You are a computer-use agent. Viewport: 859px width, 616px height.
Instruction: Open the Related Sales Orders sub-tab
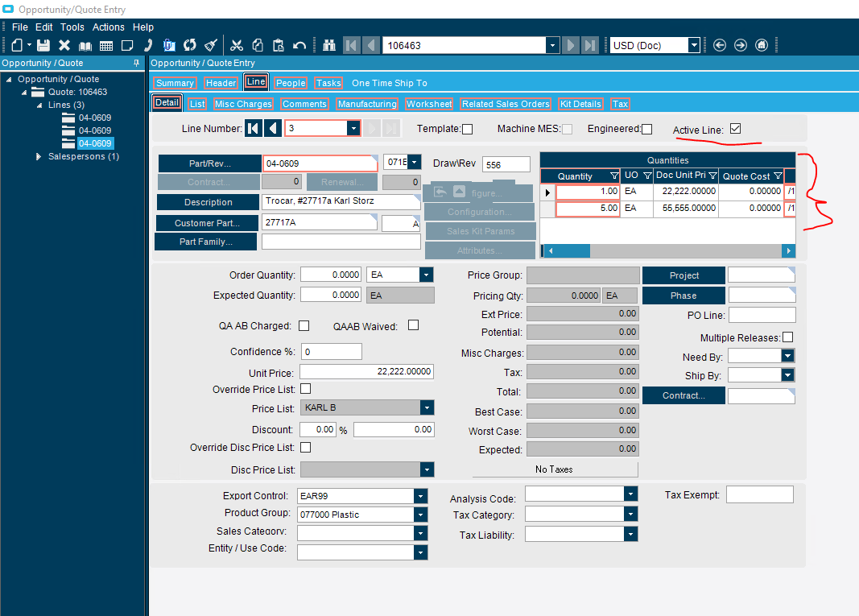506,104
